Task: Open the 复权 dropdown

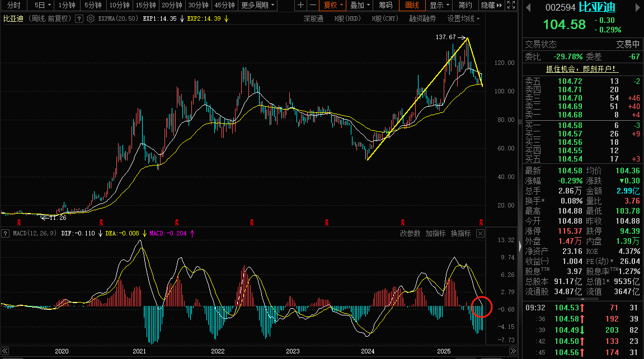Action: coord(333,6)
